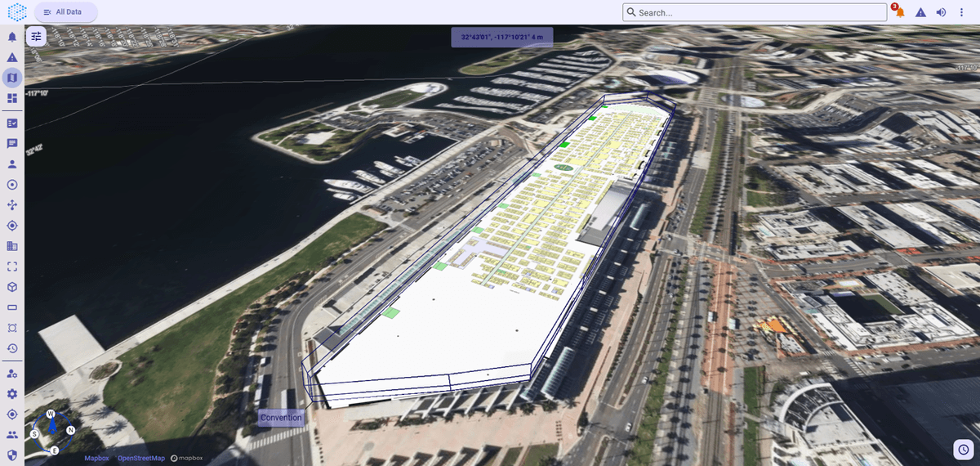This screenshot has width=980, height=466.
Task: Open the three-dot more options menu
Action: [962, 12]
